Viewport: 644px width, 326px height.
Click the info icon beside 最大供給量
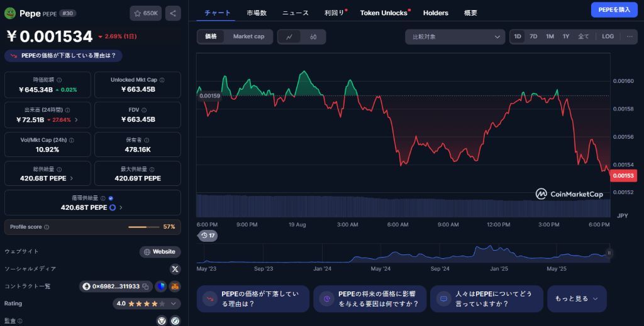pos(152,170)
